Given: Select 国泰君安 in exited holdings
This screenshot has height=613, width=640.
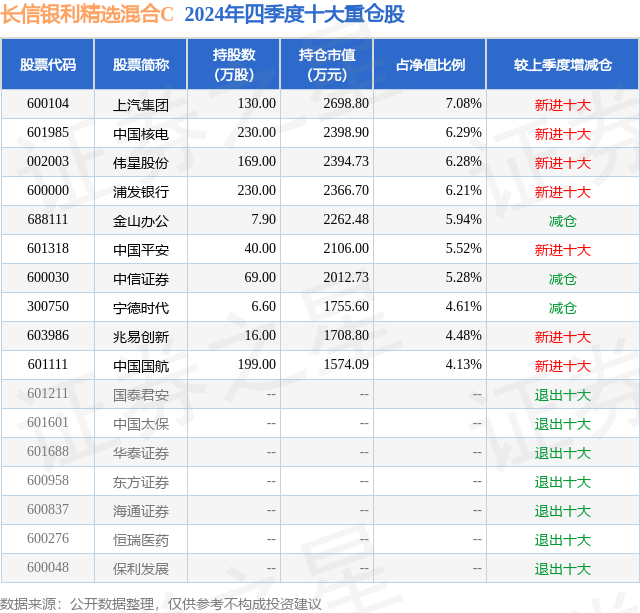Looking at the screenshot, I should point(141,394).
